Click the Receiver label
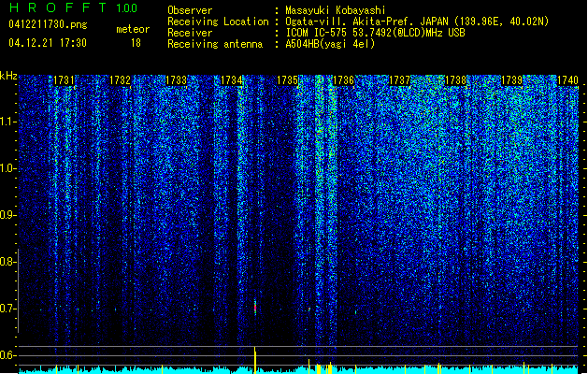This screenshot has height=374, width=588. (x=190, y=33)
